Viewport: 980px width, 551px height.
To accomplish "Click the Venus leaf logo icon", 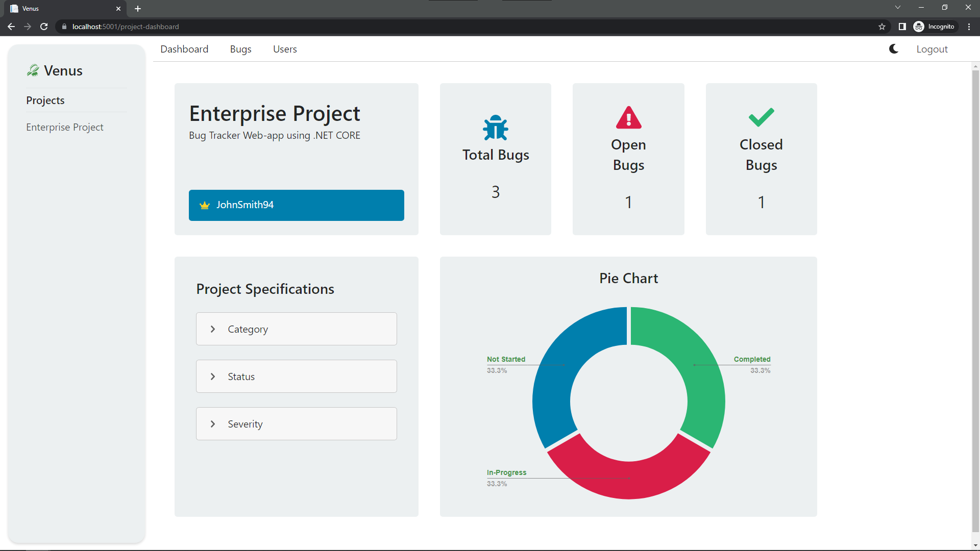I will (33, 70).
